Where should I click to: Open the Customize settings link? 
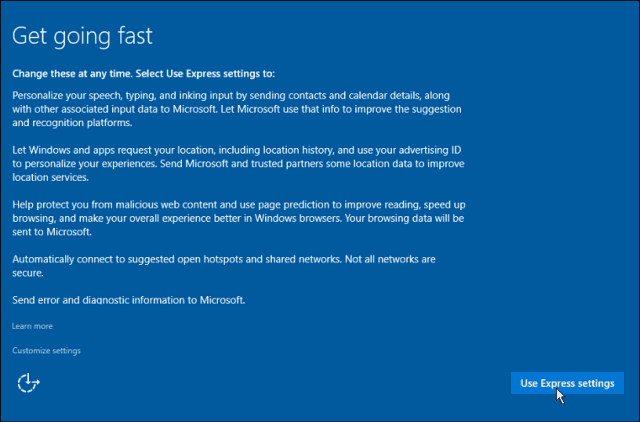pos(46,351)
